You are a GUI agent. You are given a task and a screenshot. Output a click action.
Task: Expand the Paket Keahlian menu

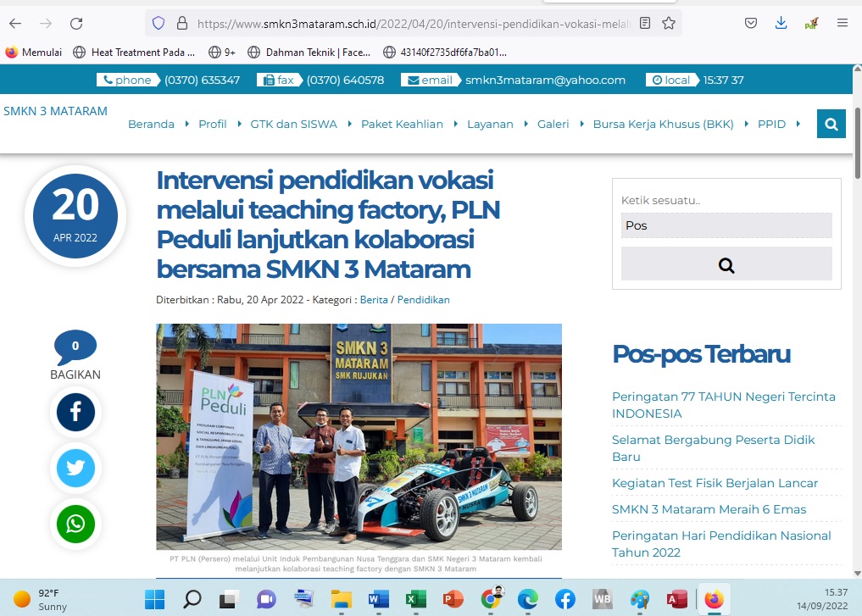402,124
